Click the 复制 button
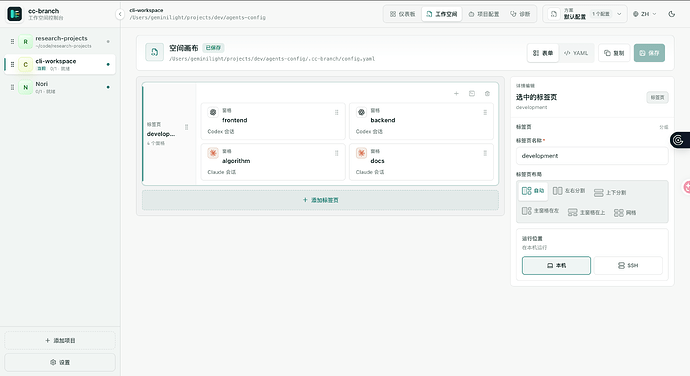Viewport: 690px width, 376px height. tap(614, 53)
